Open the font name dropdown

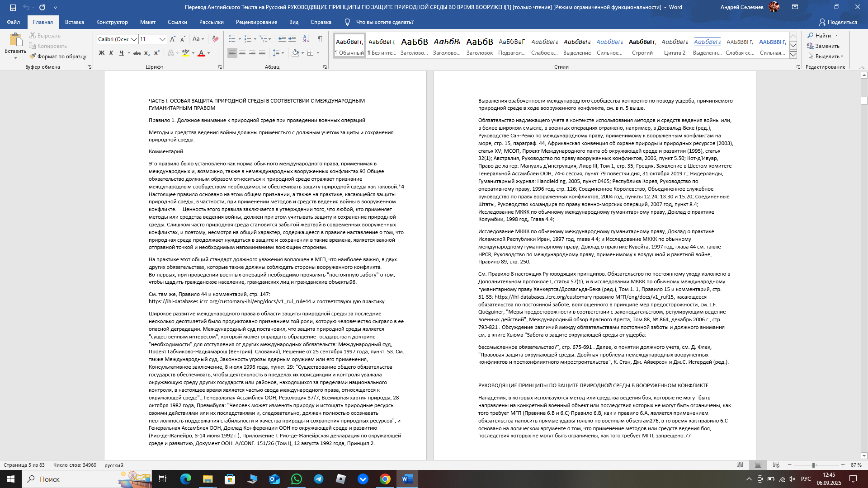[x=134, y=40]
